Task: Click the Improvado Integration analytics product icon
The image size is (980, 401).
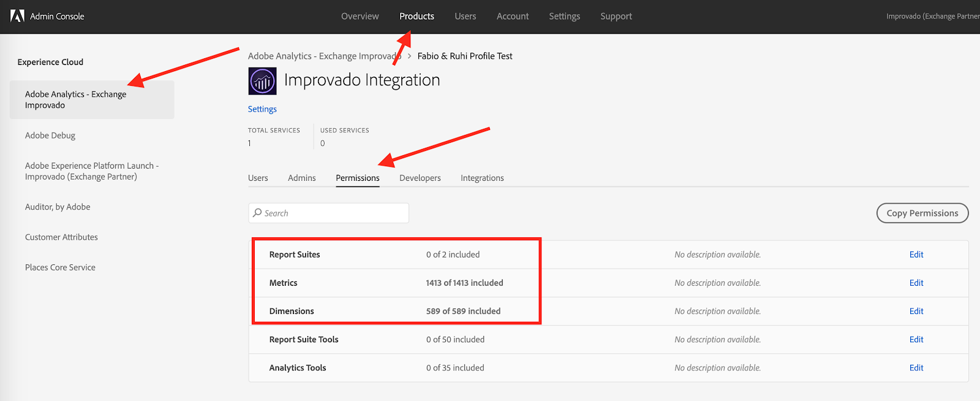Action: pos(262,81)
